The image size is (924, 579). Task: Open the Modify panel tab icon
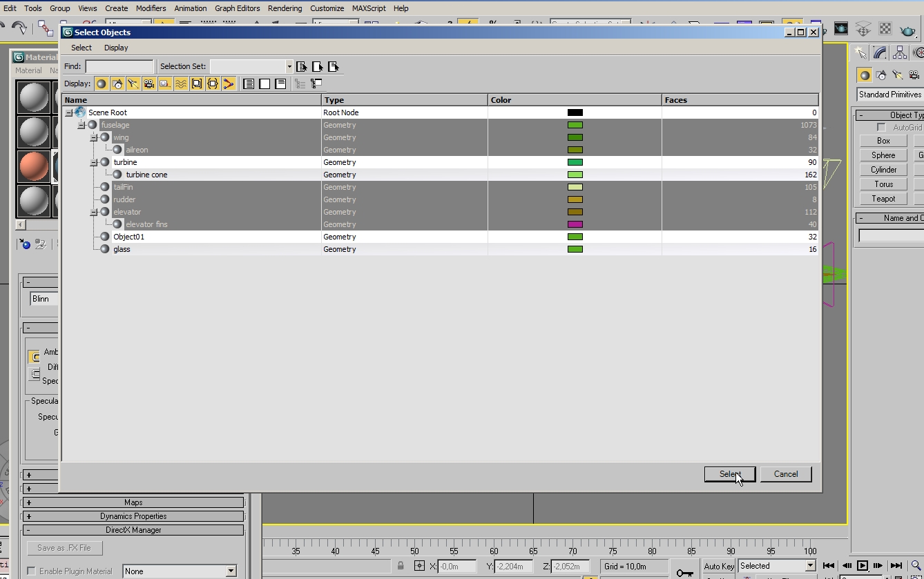tap(880, 52)
